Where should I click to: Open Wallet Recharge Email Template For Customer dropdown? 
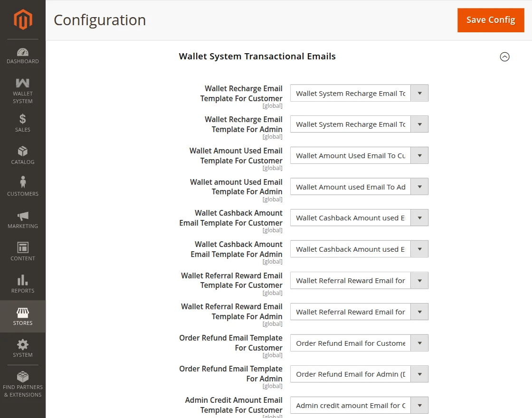point(359,93)
